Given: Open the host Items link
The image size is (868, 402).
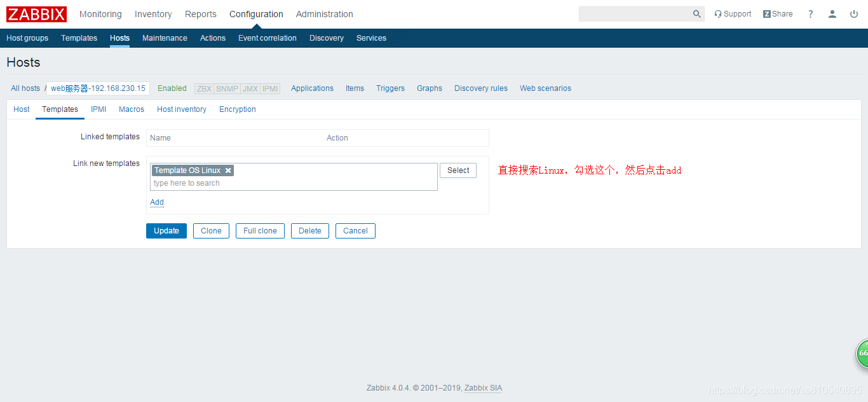Looking at the screenshot, I should (355, 88).
